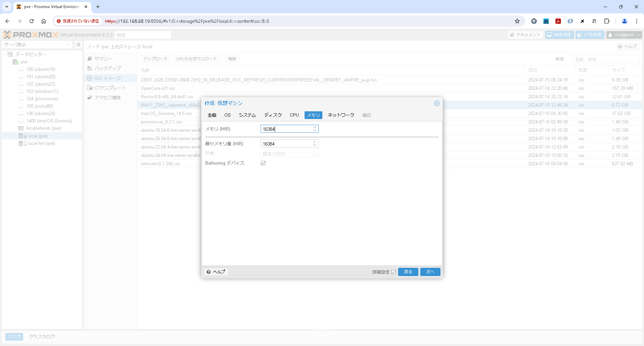Click the 保護されていない通信 security indicator

pos(78,21)
